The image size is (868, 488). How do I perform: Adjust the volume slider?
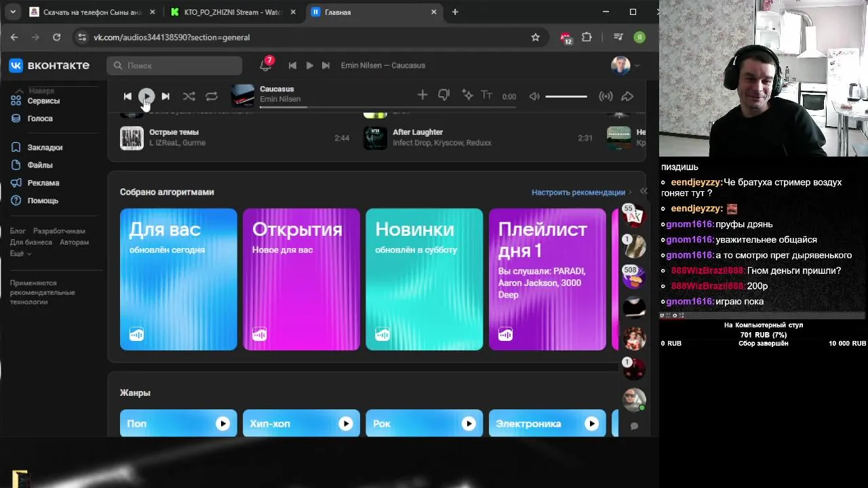point(566,96)
